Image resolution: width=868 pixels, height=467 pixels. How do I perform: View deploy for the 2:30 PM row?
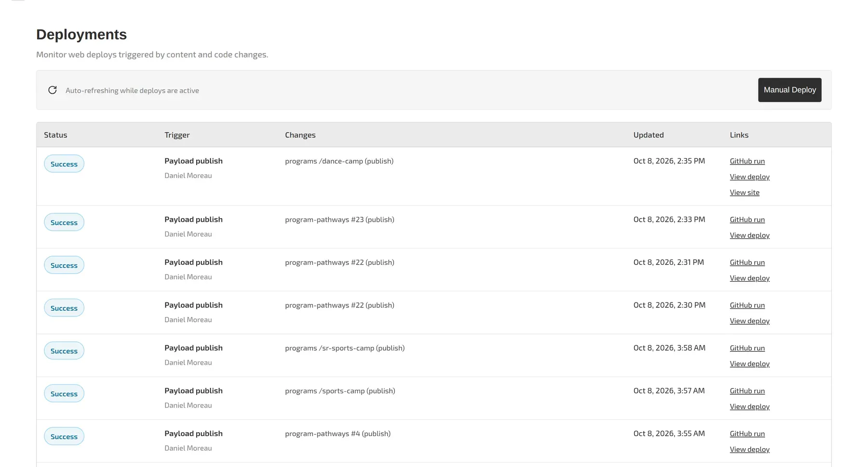749,321
